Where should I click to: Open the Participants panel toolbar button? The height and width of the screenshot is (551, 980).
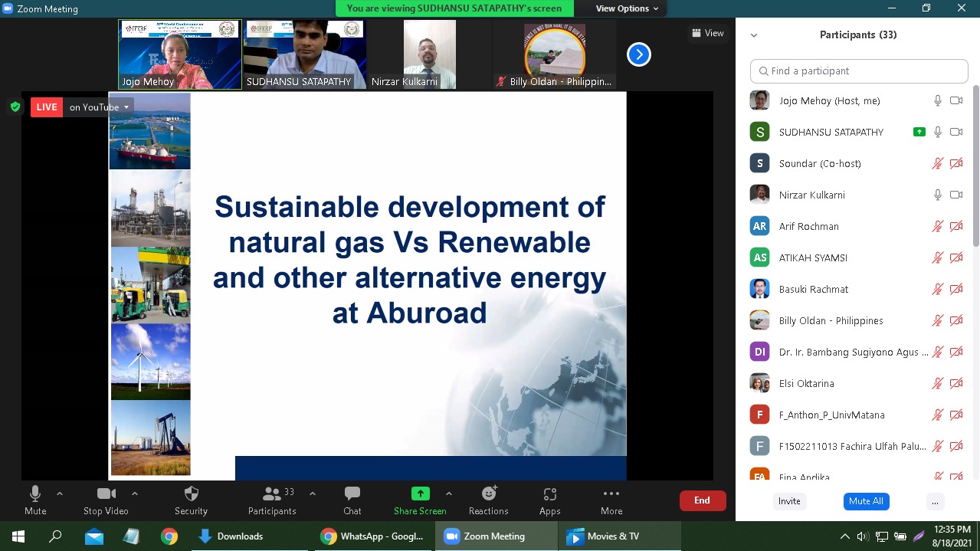click(272, 500)
